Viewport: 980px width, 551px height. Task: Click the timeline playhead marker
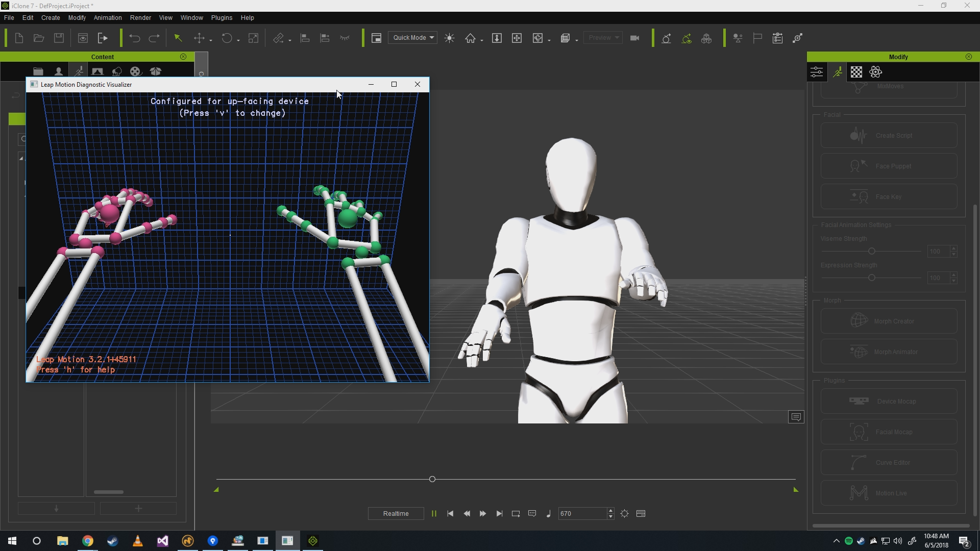[x=432, y=479]
